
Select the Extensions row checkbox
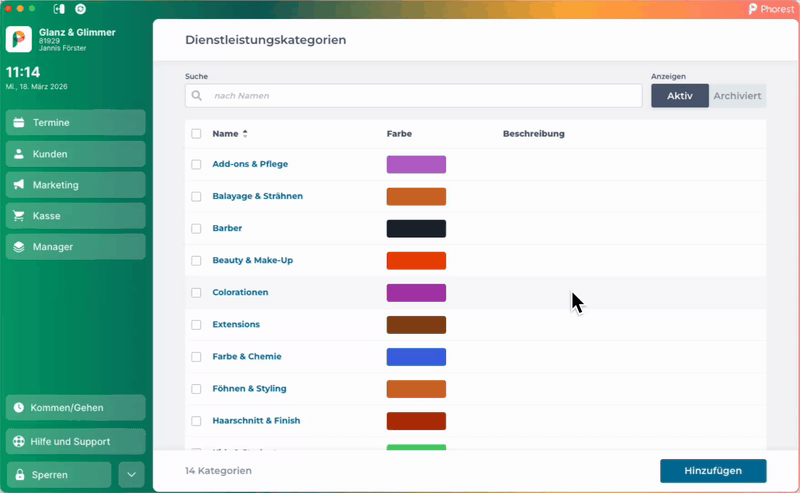pos(196,325)
